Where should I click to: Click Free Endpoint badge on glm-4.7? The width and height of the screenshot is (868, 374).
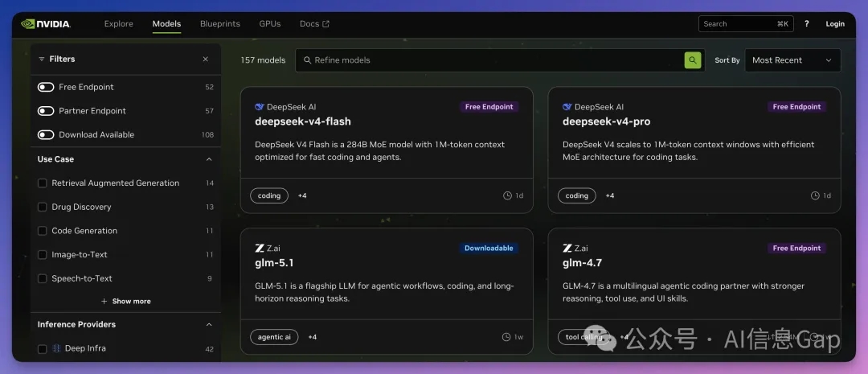797,249
